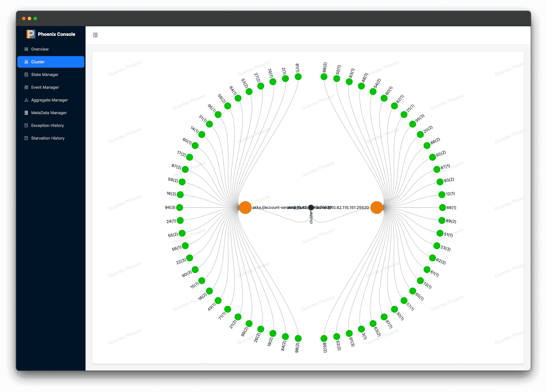Open the Overview menu item
This screenshot has width=547, height=392.
51,49
